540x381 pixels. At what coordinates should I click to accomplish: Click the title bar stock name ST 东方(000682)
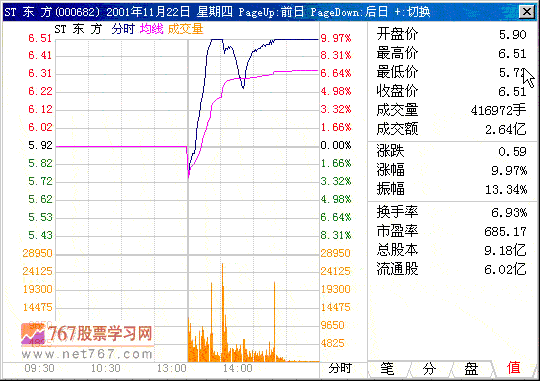point(52,12)
